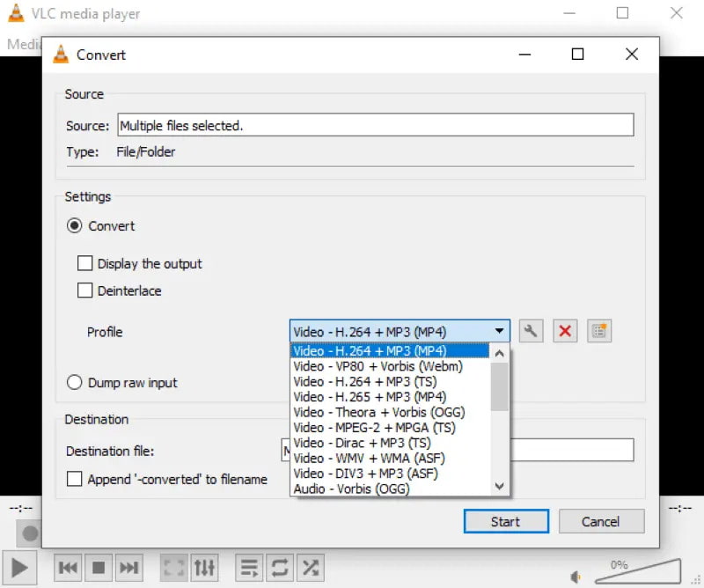Enable Display the output checkbox
The height and width of the screenshot is (588, 704).
coord(84,263)
